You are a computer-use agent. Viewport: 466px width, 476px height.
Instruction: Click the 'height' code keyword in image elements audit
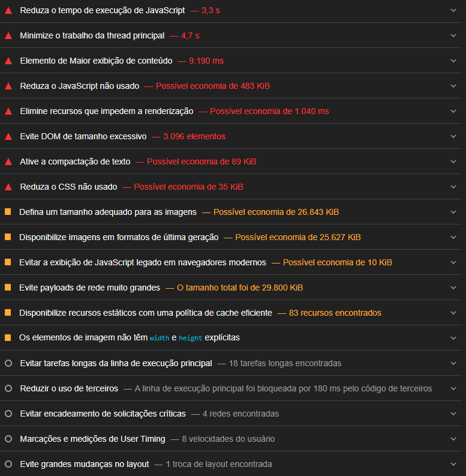point(190,338)
